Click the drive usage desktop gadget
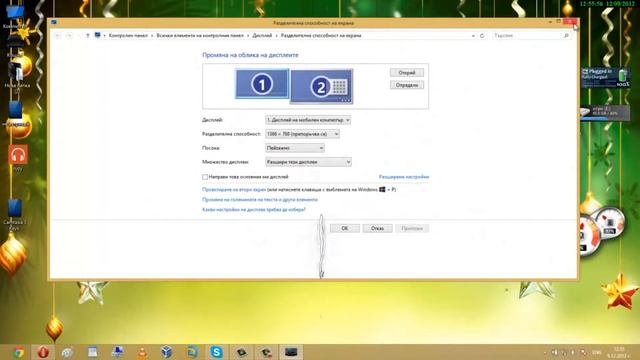The width and height of the screenshot is (640, 360). [605, 113]
